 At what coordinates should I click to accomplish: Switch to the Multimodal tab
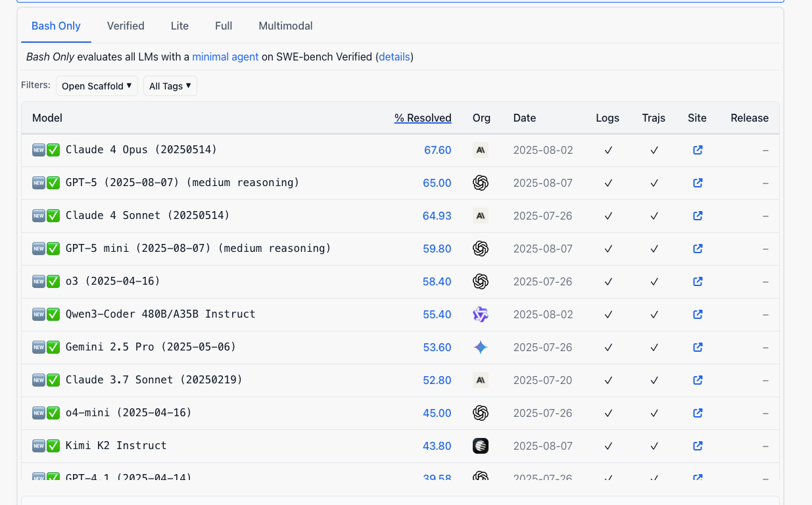click(285, 26)
